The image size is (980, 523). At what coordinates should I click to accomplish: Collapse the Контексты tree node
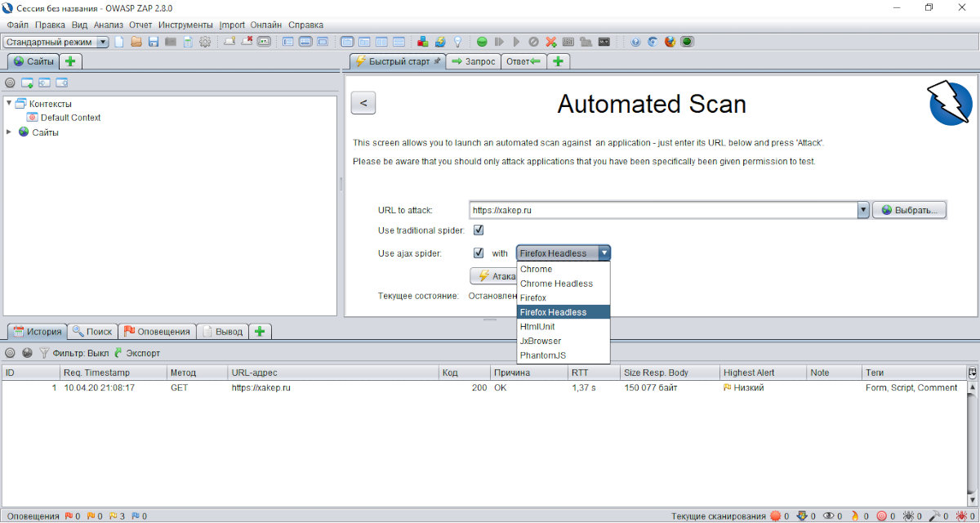pyautogui.click(x=9, y=104)
